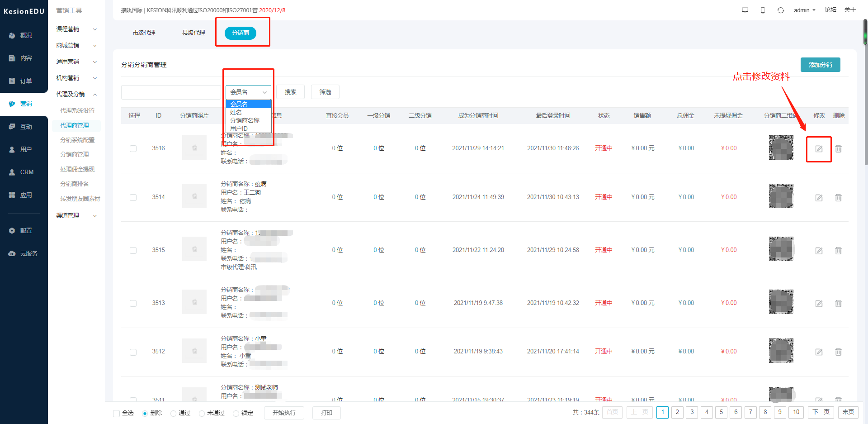
Task: Click the 筛选 filter button
Action: coord(325,92)
